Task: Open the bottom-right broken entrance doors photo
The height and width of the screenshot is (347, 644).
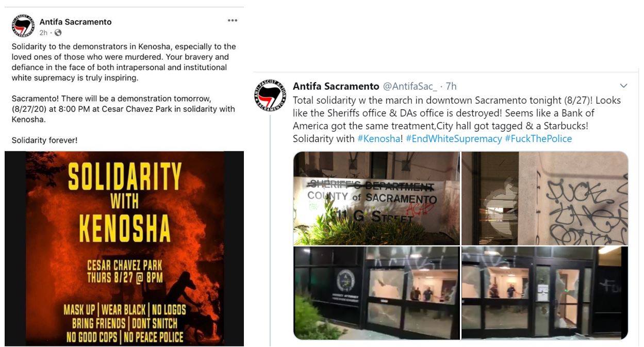Action: pos(544,292)
